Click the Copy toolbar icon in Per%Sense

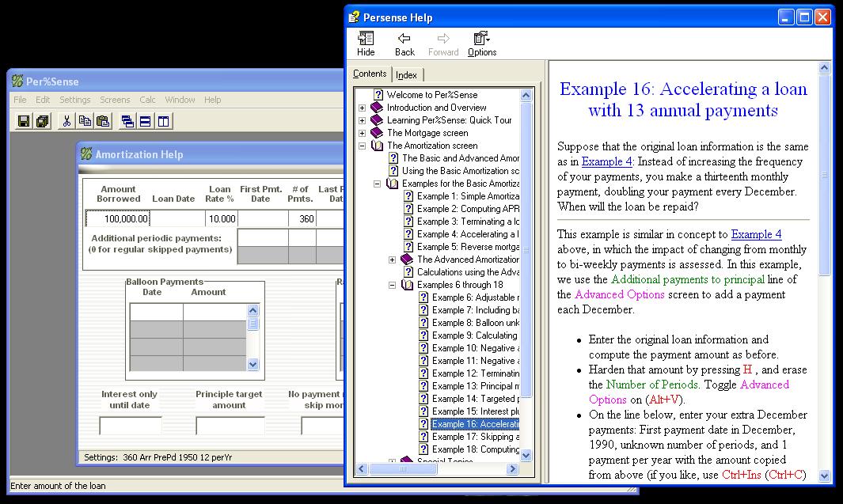click(x=85, y=121)
